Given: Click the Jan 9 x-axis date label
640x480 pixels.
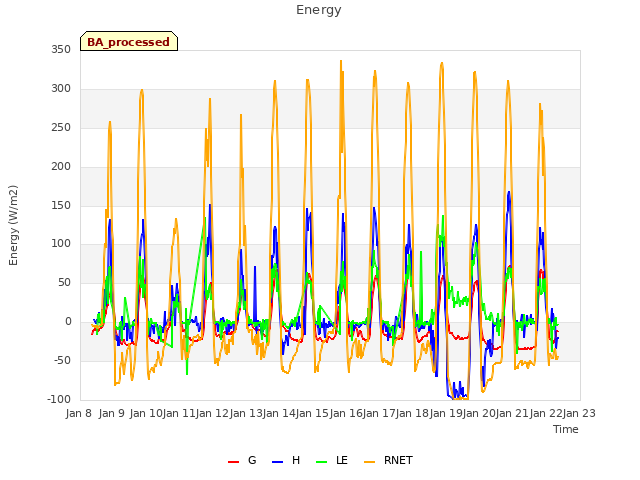Looking at the screenshot, I should pos(112,413).
